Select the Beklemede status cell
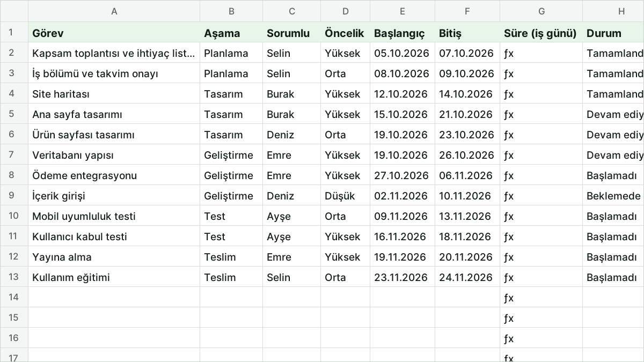This screenshot has width=644, height=362. click(x=613, y=196)
